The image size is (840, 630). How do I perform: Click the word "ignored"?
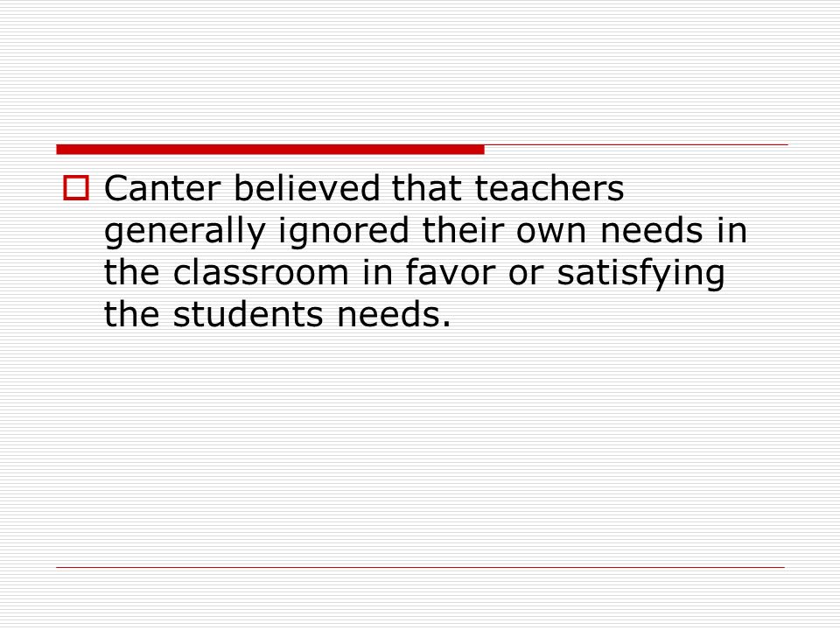344,233
